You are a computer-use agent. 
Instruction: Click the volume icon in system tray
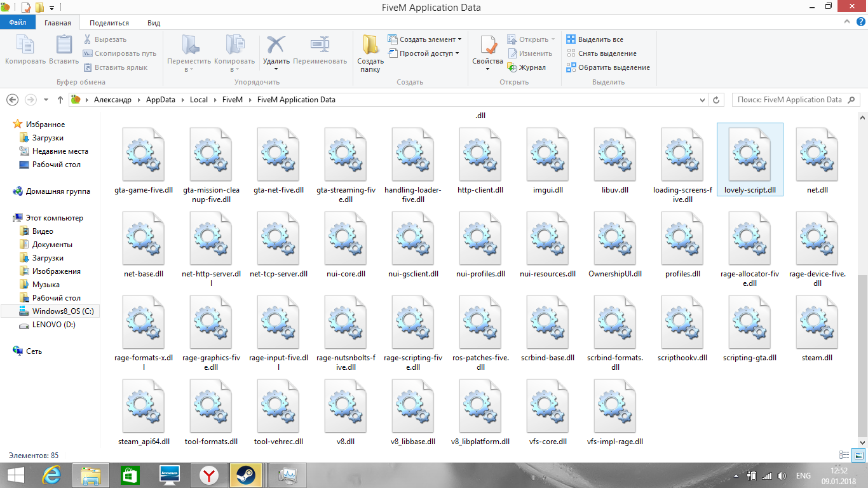coord(782,476)
